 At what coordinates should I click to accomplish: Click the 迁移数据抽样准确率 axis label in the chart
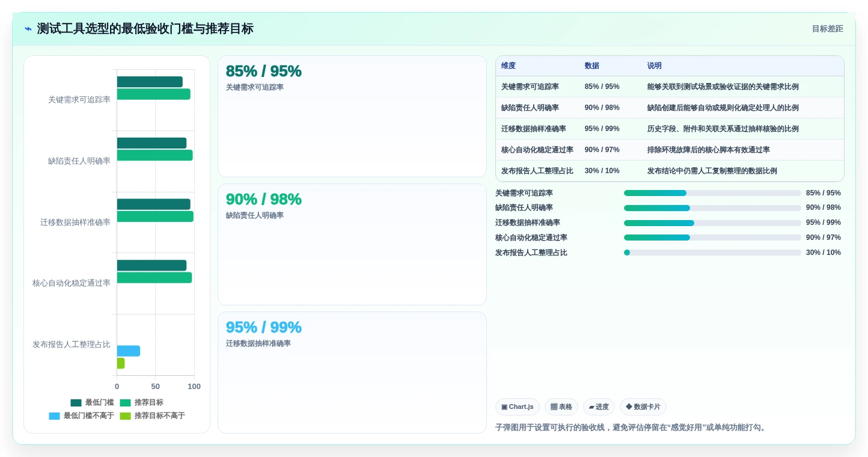click(76, 222)
